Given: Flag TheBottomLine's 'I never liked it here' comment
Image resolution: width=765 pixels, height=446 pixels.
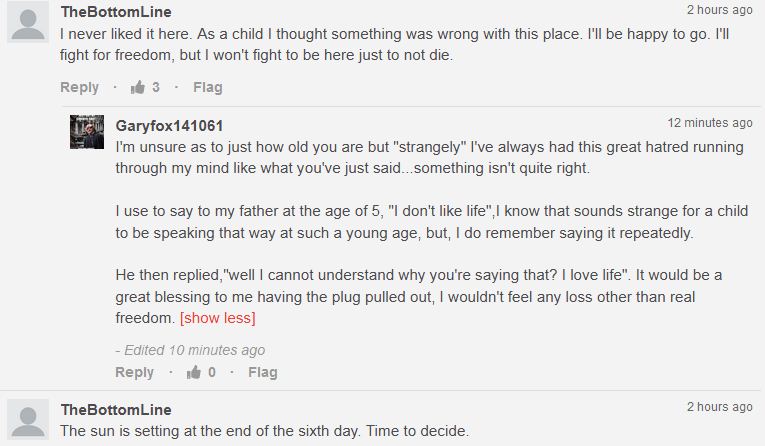Looking at the screenshot, I should 207,87.
